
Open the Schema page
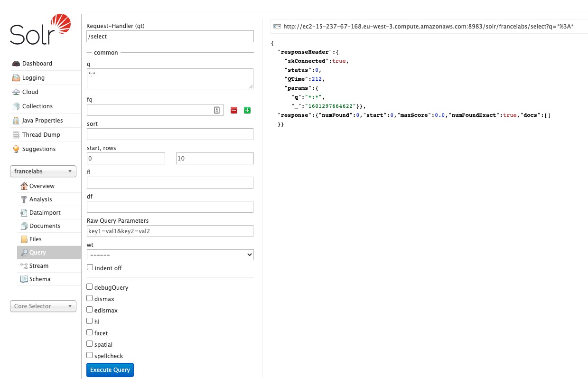[x=40, y=279]
